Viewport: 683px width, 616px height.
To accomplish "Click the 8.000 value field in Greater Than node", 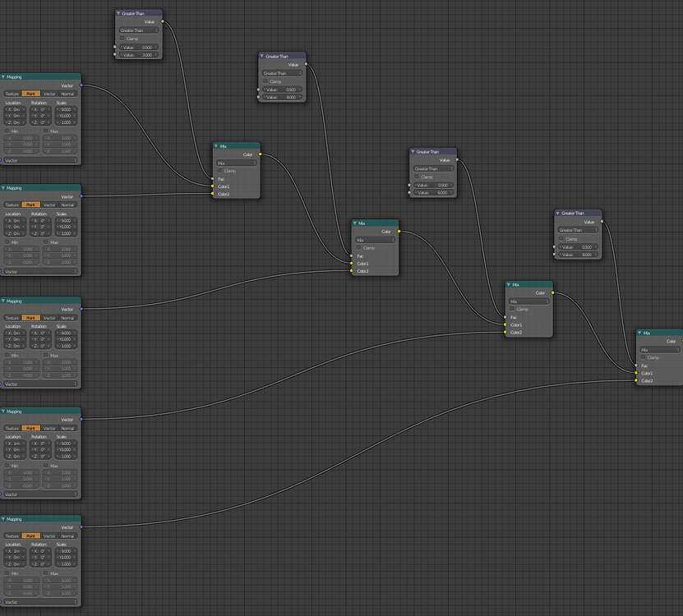I will coord(578,255).
